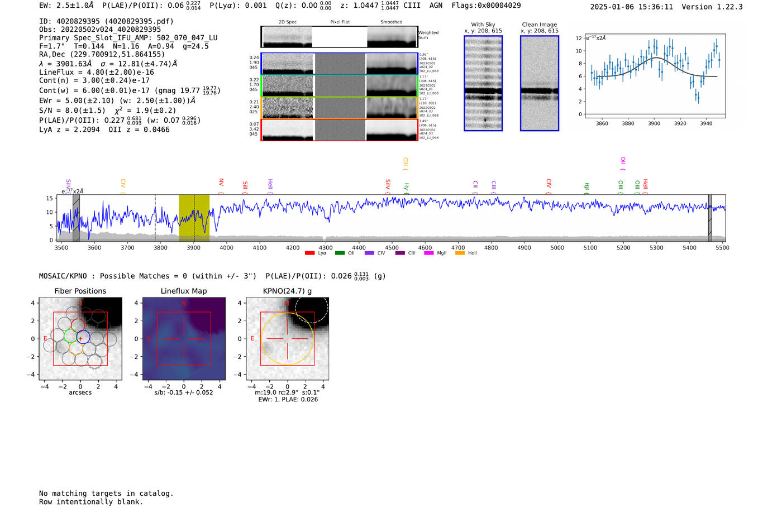Image resolution: width=782 pixels, height=532 pixels.
Task: Open the Lineflux Map panel
Action: point(184,339)
